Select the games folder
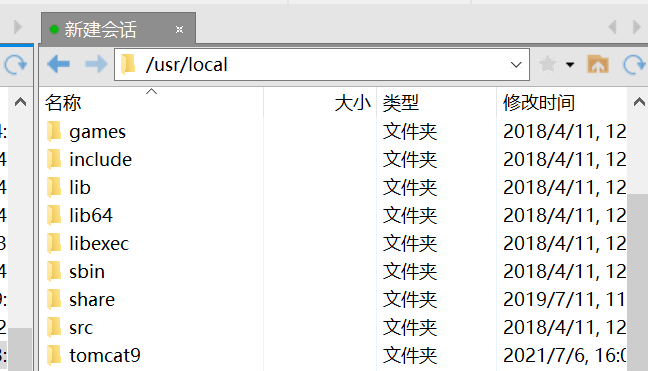 click(98, 132)
